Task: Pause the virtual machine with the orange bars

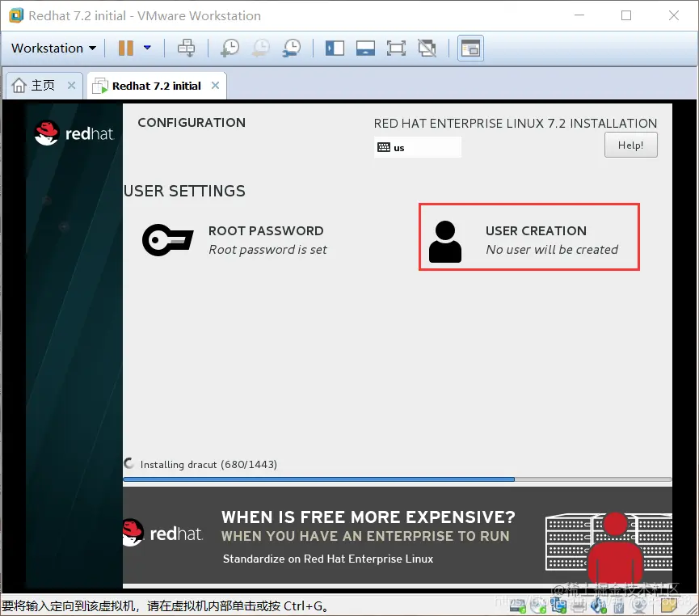Action: click(x=126, y=48)
